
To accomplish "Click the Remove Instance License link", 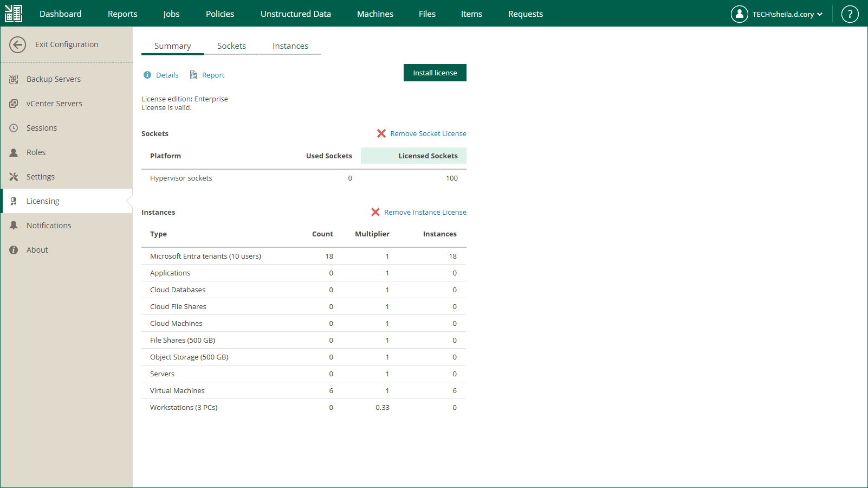I will coord(425,212).
